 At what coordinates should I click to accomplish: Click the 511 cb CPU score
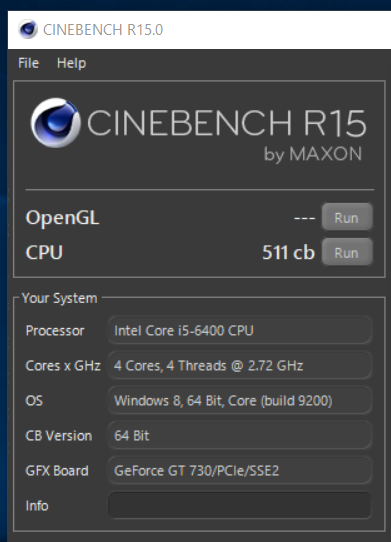[288, 252]
